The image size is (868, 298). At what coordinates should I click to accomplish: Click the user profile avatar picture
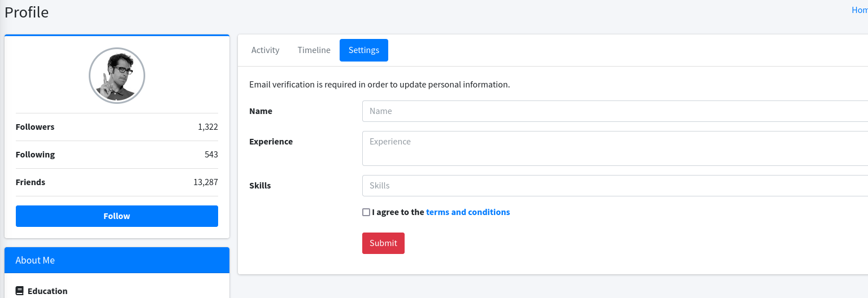[x=117, y=76]
